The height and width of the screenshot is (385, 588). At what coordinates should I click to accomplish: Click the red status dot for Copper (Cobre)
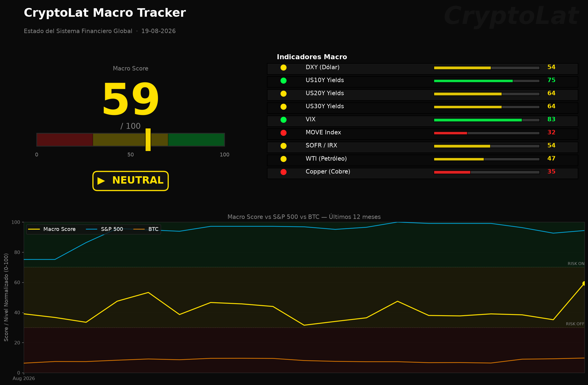pos(283,172)
